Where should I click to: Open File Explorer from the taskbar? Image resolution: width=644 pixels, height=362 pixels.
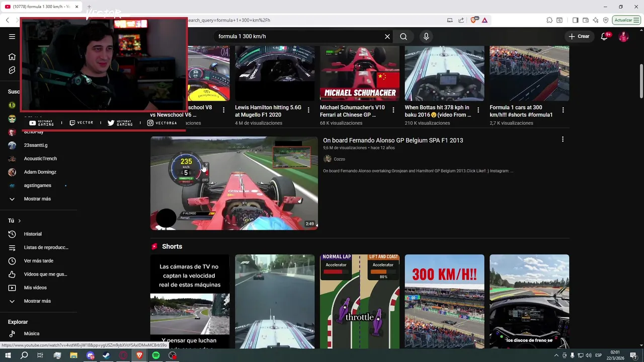pyautogui.click(x=73, y=355)
